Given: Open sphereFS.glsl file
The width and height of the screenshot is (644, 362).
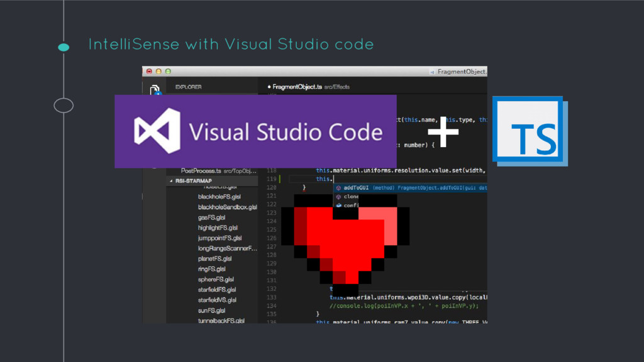Looking at the screenshot, I should tap(216, 280).
